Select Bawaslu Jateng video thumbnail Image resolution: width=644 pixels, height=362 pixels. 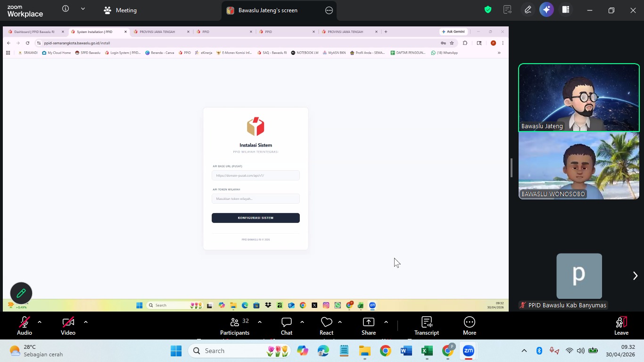pos(579,98)
